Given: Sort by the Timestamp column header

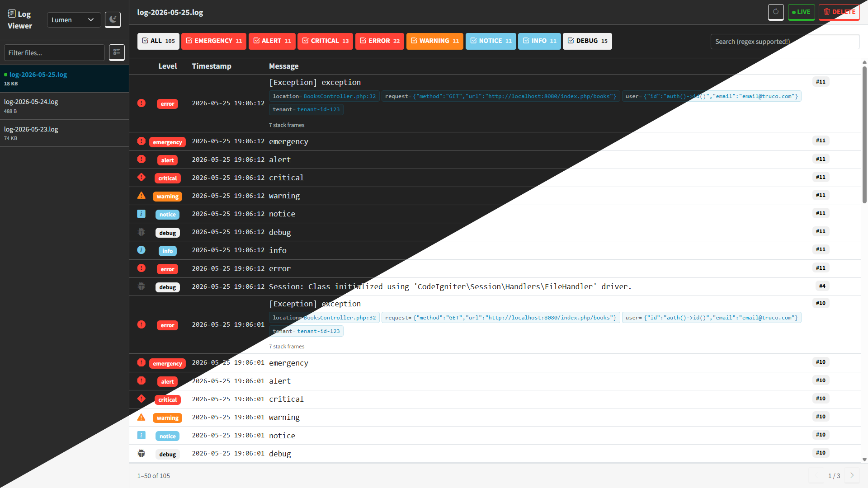Looking at the screenshot, I should click(x=212, y=66).
